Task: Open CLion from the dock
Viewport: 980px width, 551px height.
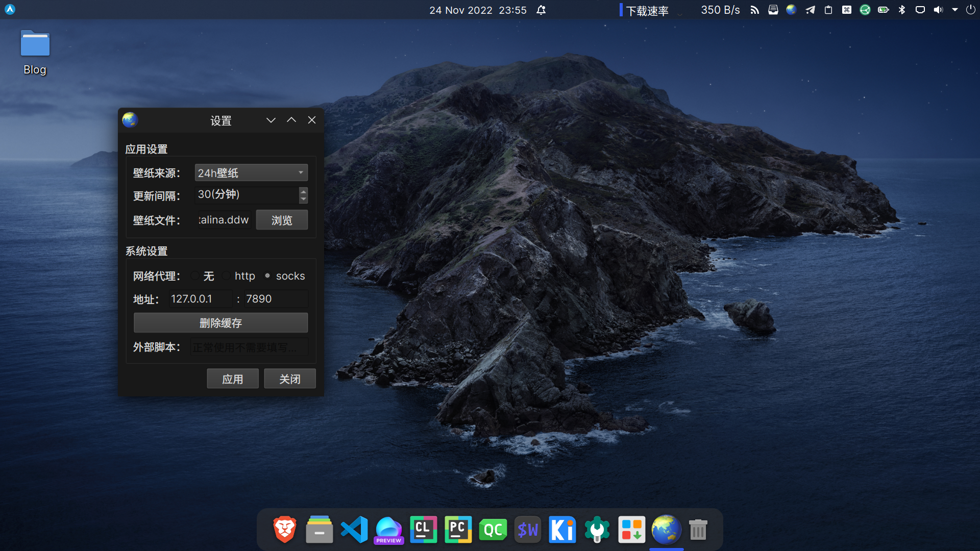Action: tap(423, 530)
